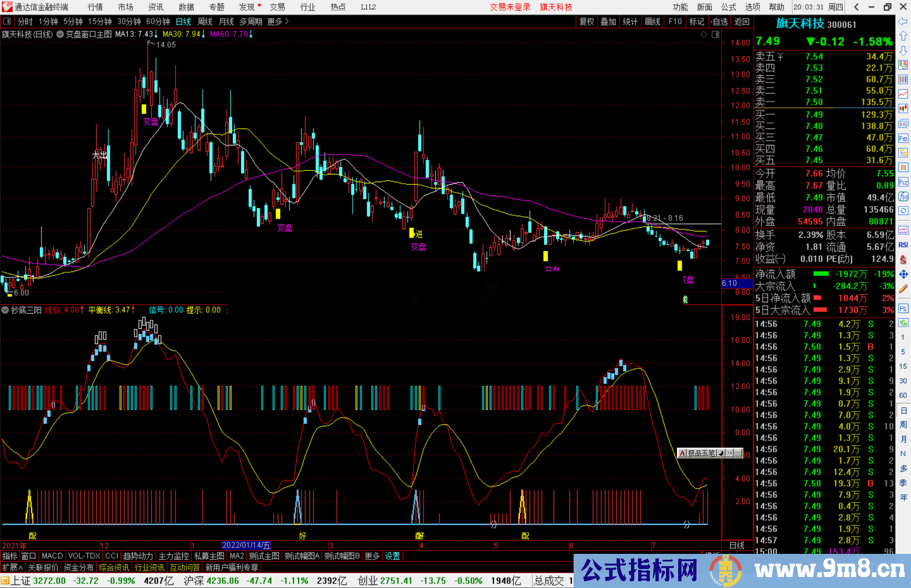Viewport: 911px width, 588px height.
Task: Switch to the 周线 weekly period tab
Action: (205, 21)
